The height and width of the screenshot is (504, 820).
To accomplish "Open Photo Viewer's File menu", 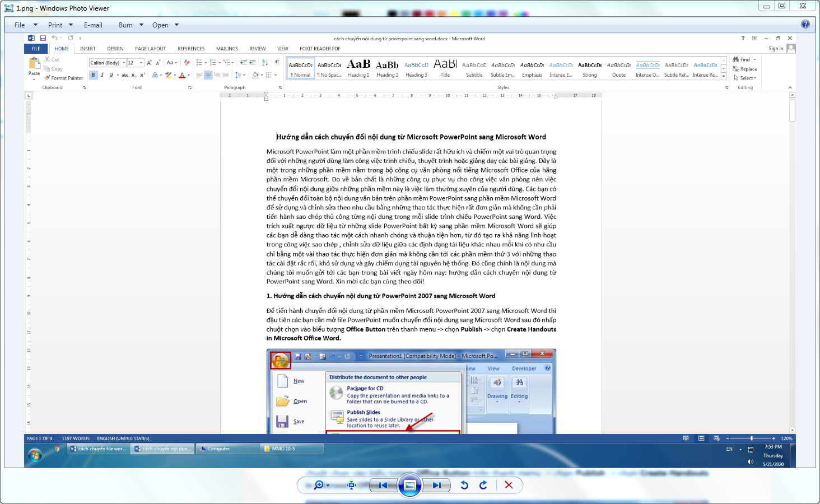I will [x=20, y=25].
